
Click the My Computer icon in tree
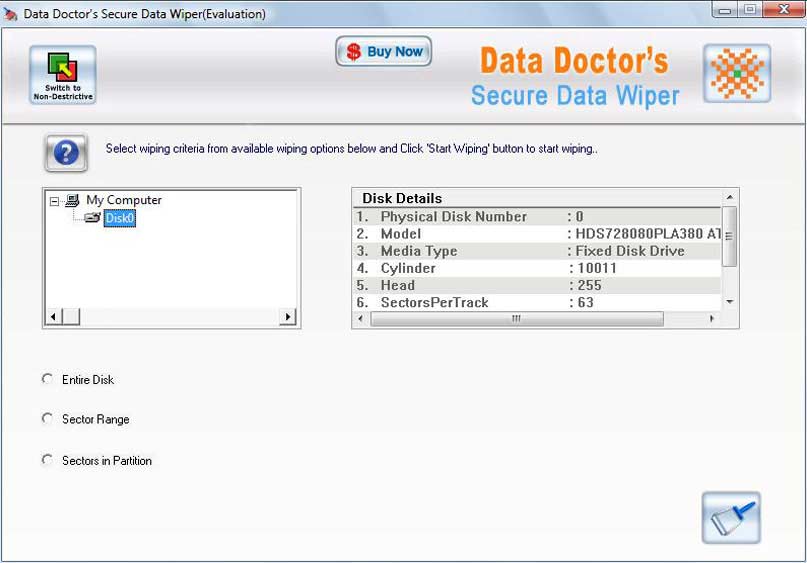[73, 200]
